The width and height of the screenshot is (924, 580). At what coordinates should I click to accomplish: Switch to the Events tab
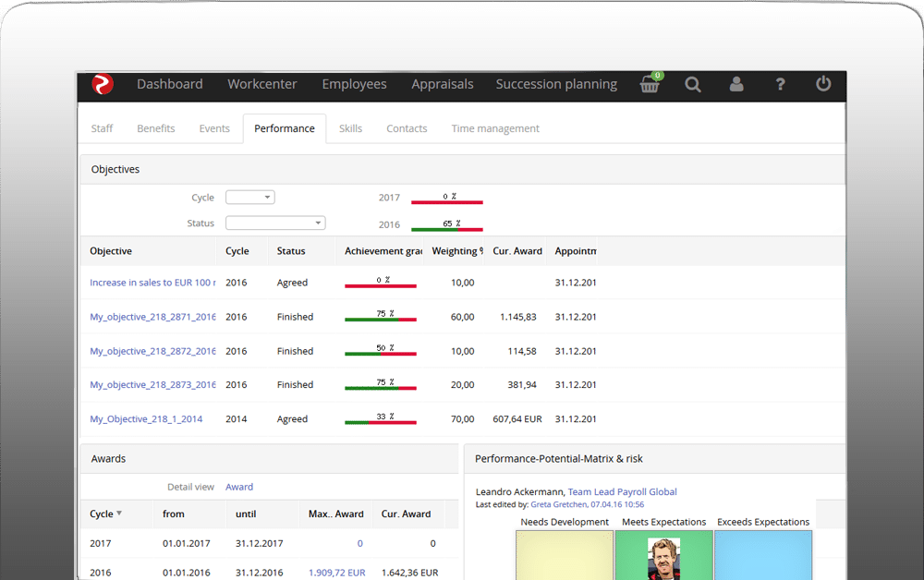pyautogui.click(x=214, y=128)
